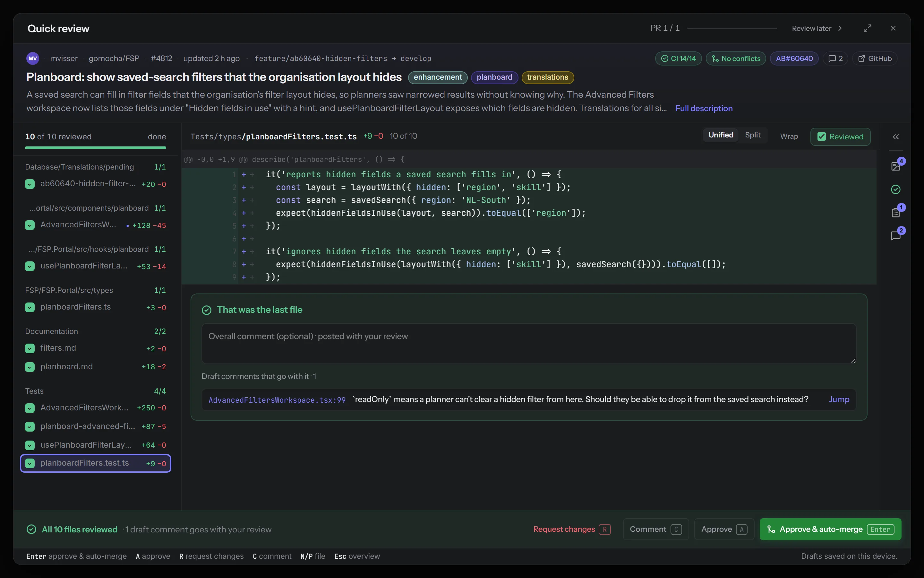The height and width of the screenshot is (578, 924).
Task: Open the comments panel with badge 2
Action: 896,235
